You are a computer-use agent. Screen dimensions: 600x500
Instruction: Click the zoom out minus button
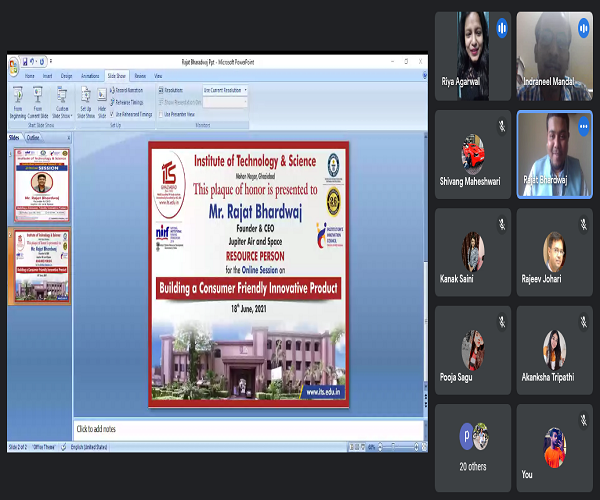(380, 447)
